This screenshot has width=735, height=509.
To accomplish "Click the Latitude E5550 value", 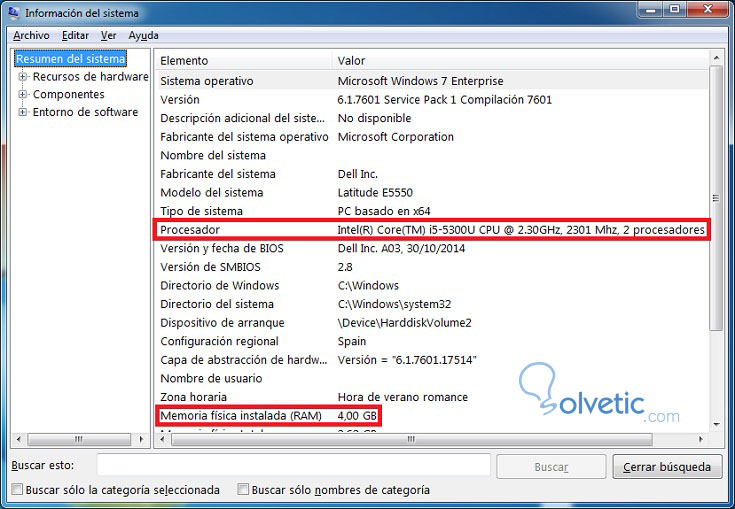I will click(375, 193).
